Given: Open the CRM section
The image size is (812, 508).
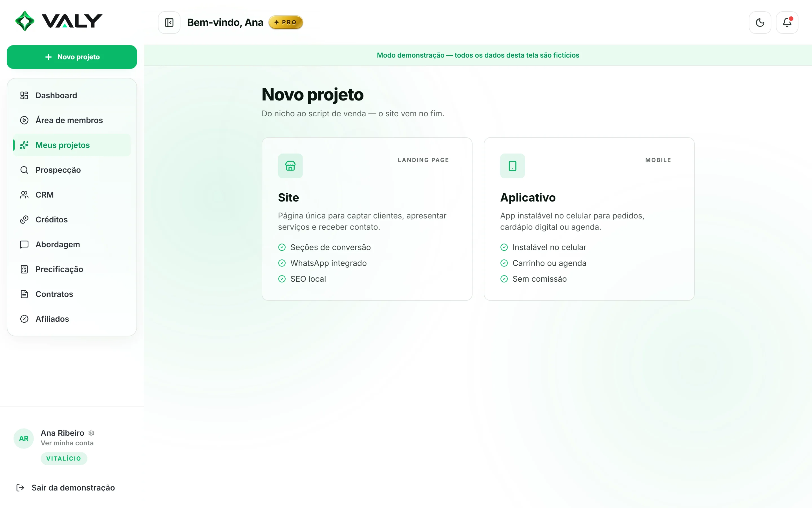Looking at the screenshot, I should [72, 195].
